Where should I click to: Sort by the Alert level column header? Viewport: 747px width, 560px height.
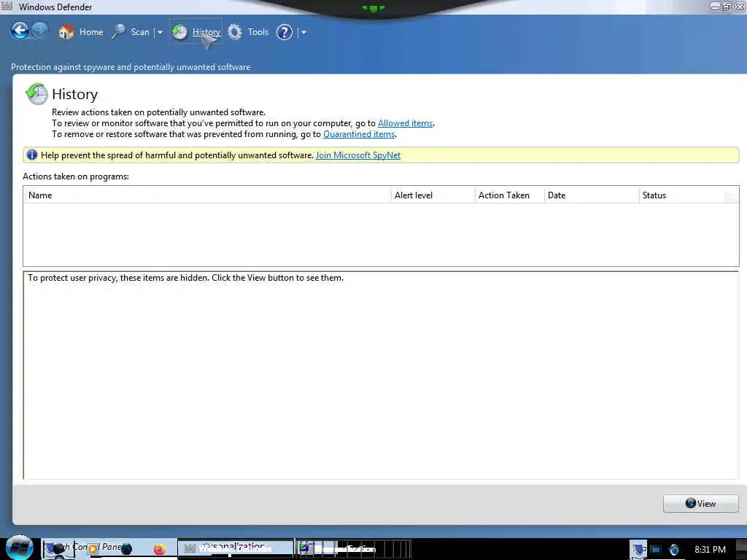click(433, 195)
